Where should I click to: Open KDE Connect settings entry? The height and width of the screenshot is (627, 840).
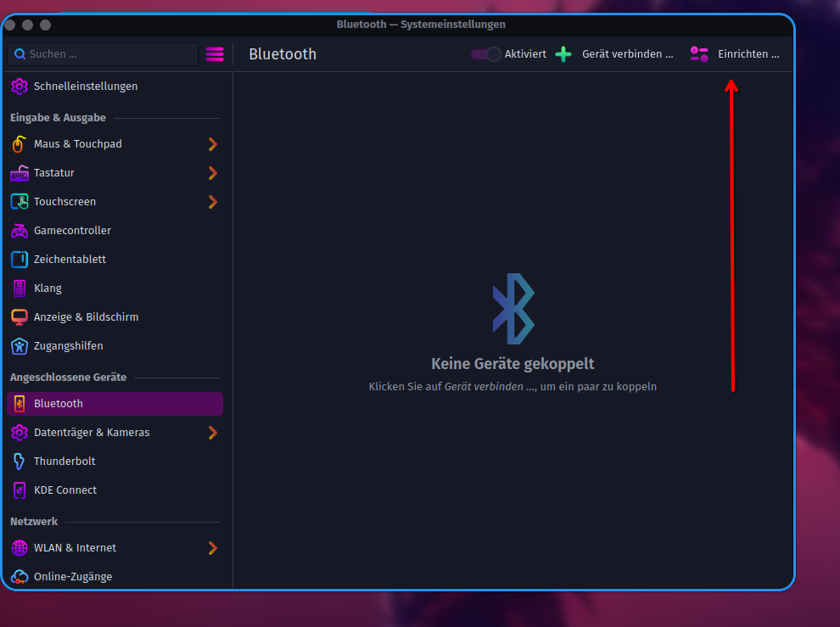point(115,490)
